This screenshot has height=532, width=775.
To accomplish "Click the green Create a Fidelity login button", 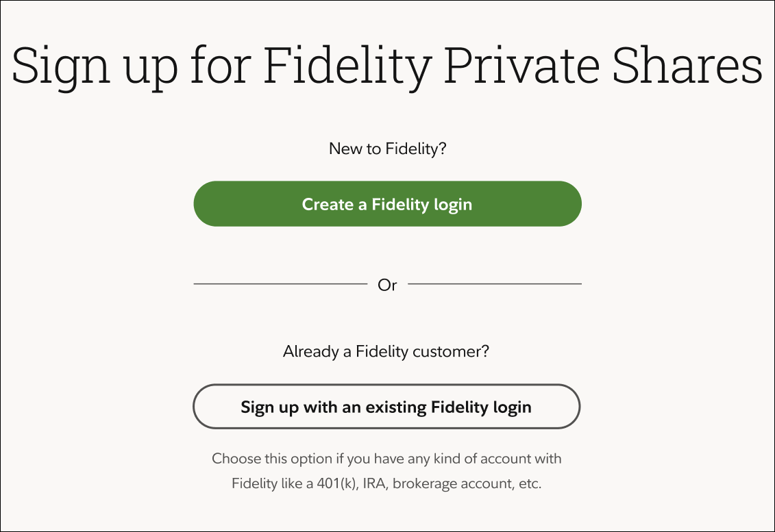I will [x=387, y=204].
